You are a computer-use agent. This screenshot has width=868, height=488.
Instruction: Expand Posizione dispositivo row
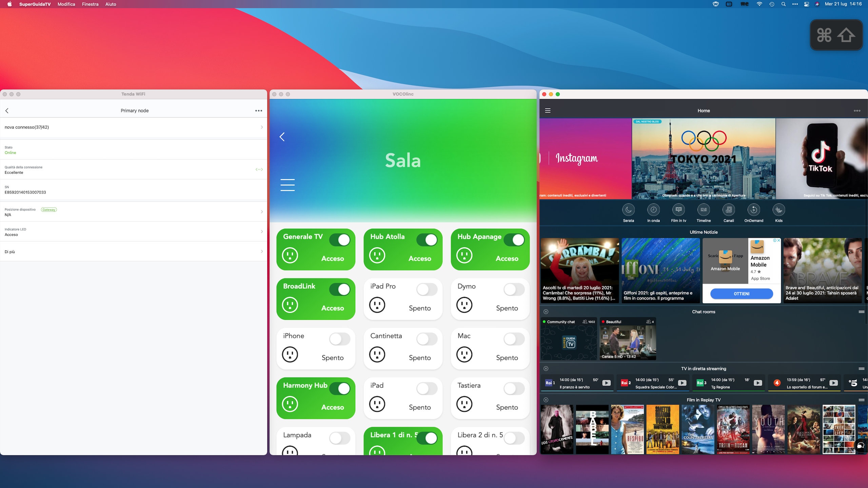click(134, 212)
